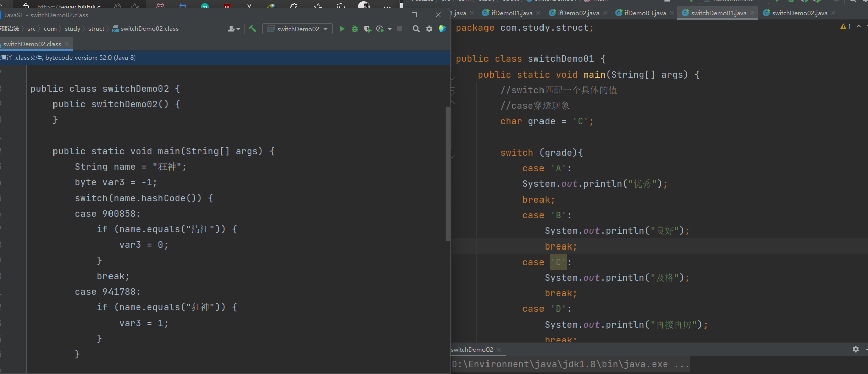
Task: Click the browser extensions puzzle icon
Action: pyautogui.click(x=294, y=6)
